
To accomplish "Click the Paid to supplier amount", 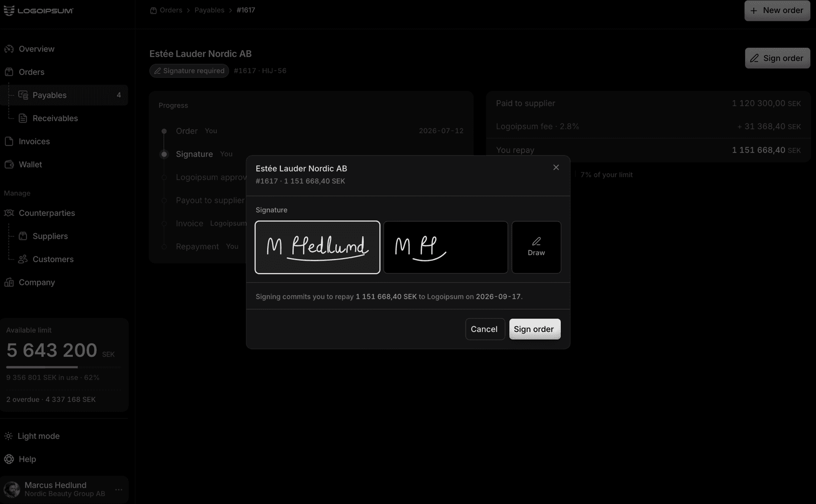I will tap(766, 104).
